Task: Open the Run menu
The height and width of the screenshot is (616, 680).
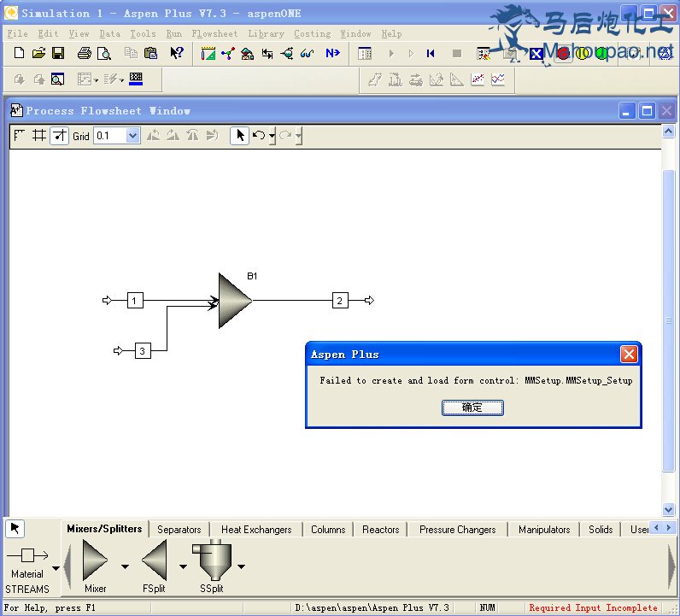Action: [174, 33]
